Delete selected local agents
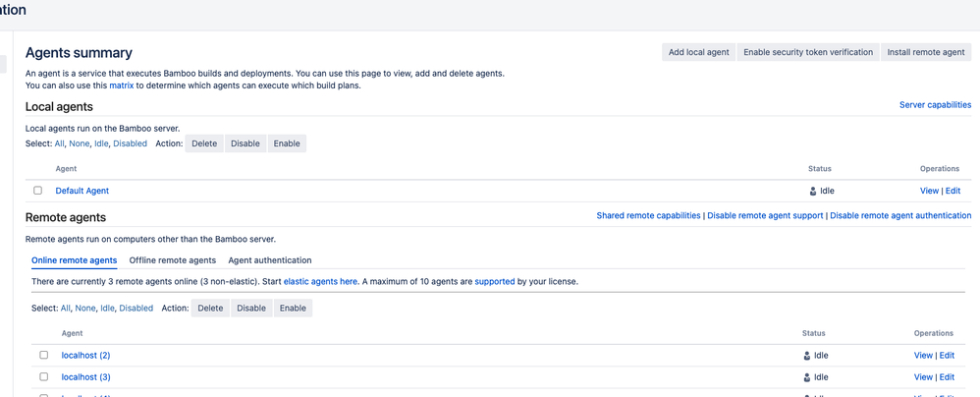980x397 pixels. pyautogui.click(x=204, y=143)
